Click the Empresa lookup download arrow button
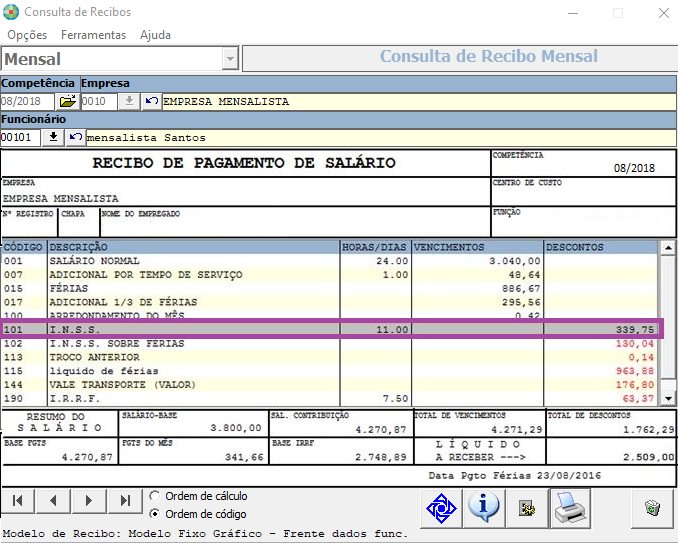The image size is (678, 543). click(129, 102)
